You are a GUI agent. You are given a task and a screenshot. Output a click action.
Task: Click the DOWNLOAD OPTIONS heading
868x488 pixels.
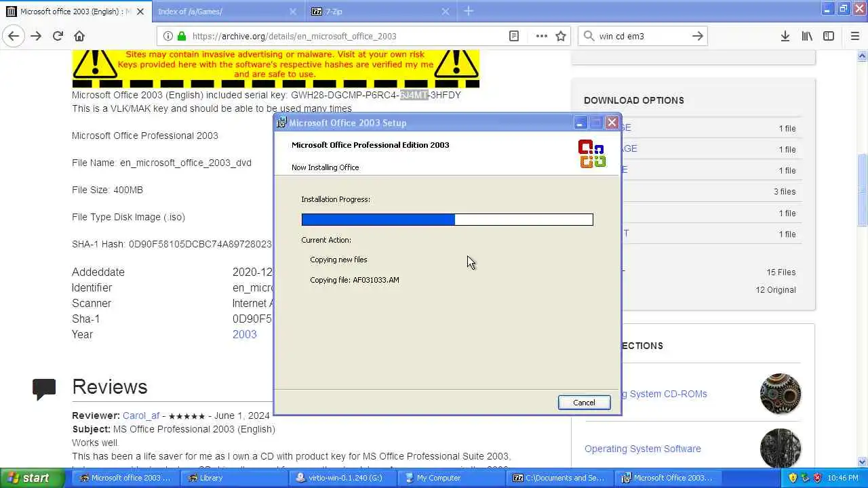click(x=633, y=100)
